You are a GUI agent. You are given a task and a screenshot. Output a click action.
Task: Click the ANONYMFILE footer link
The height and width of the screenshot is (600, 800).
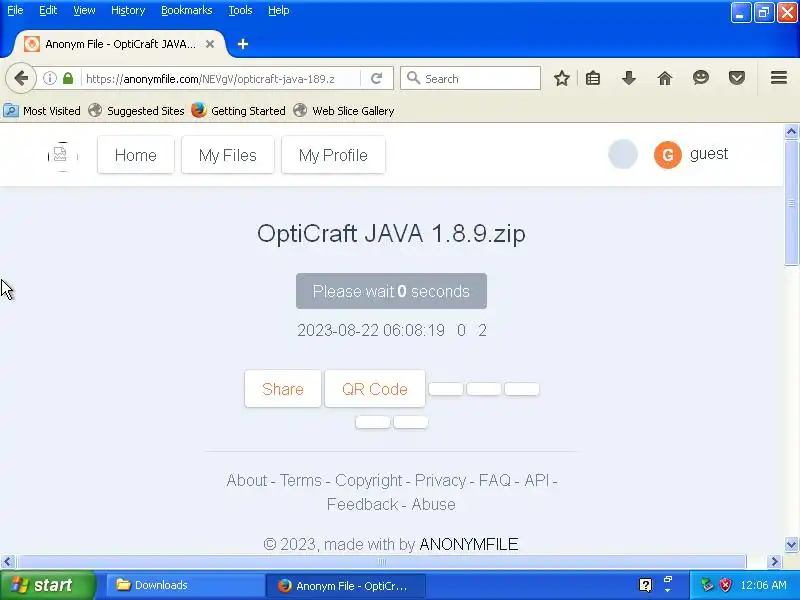(468, 544)
